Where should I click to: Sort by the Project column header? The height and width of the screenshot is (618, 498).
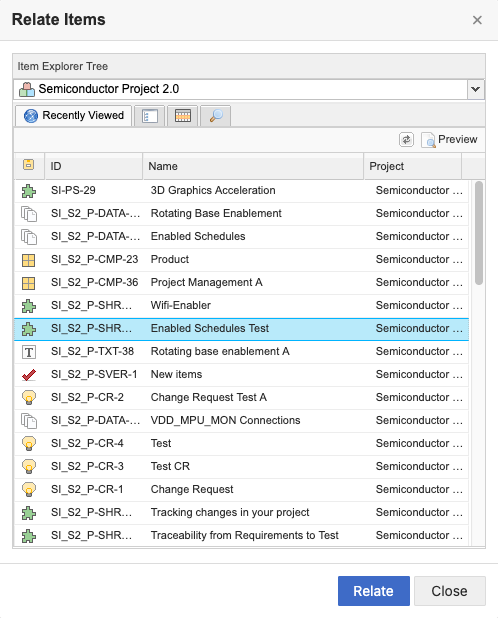pos(413,166)
